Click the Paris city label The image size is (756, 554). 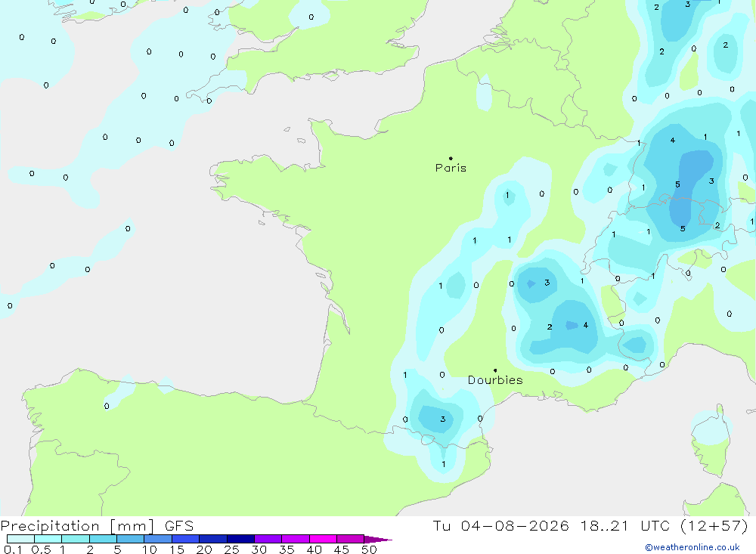pos(451,168)
